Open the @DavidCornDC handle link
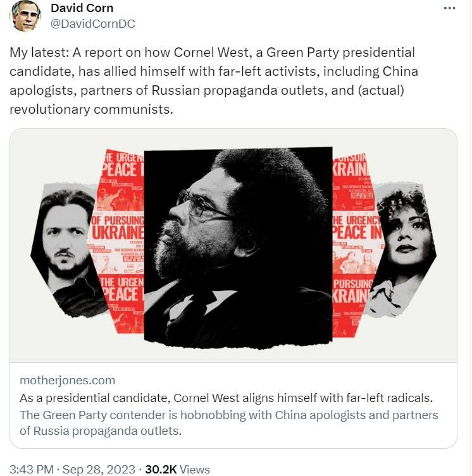This screenshot has width=472, height=476. [93, 23]
